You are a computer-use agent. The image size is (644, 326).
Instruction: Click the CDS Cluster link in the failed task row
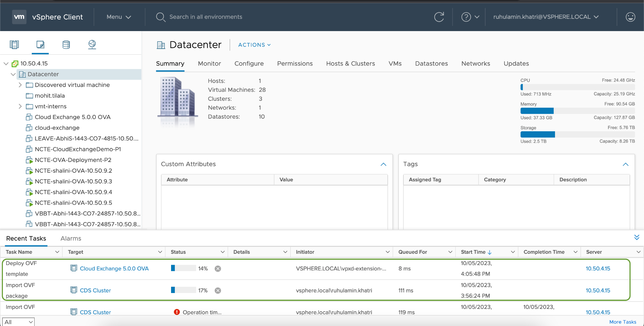[x=95, y=312]
